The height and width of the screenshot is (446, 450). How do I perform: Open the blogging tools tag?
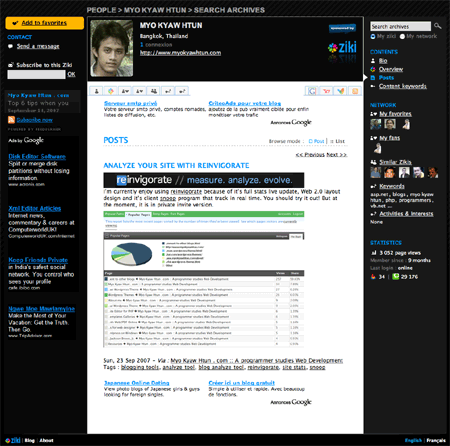[140, 367]
